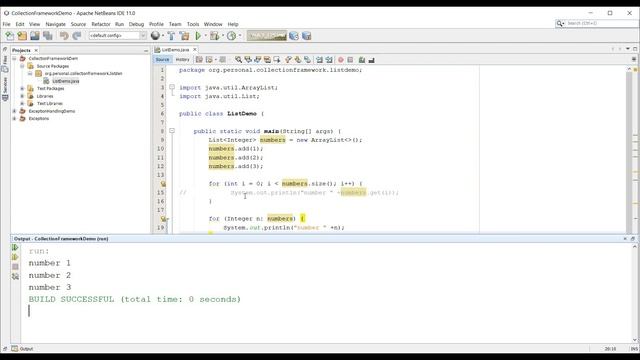Expand the Exceptions project node
Image resolution: width=640 pixels, height=360 pixels.
[15, 118]
